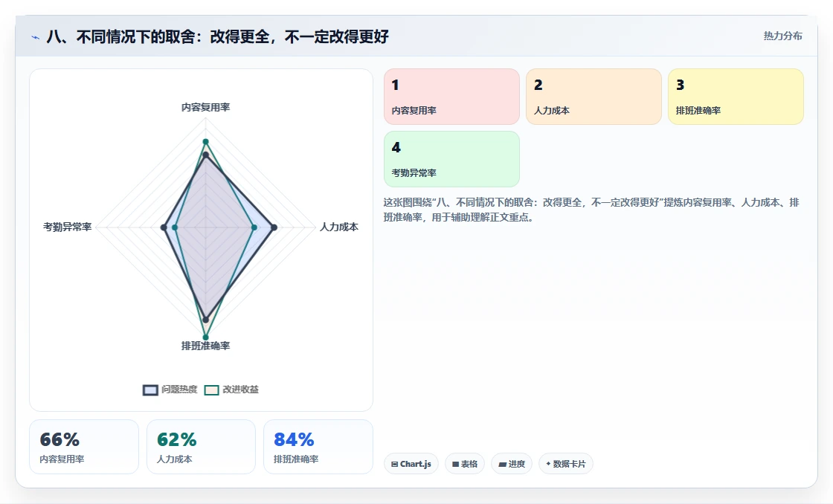
Task: Click the 表格 tag
Action: pos(464,464)
